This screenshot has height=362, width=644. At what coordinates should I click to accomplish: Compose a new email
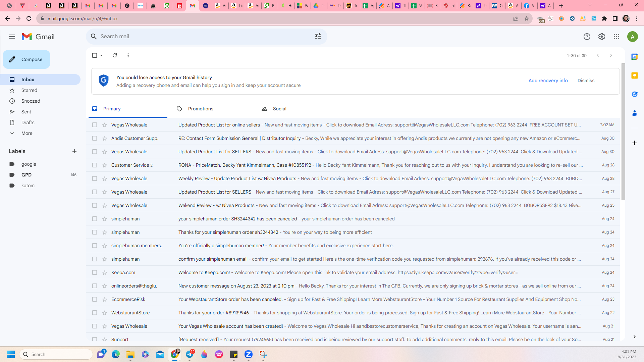(26, 59)
